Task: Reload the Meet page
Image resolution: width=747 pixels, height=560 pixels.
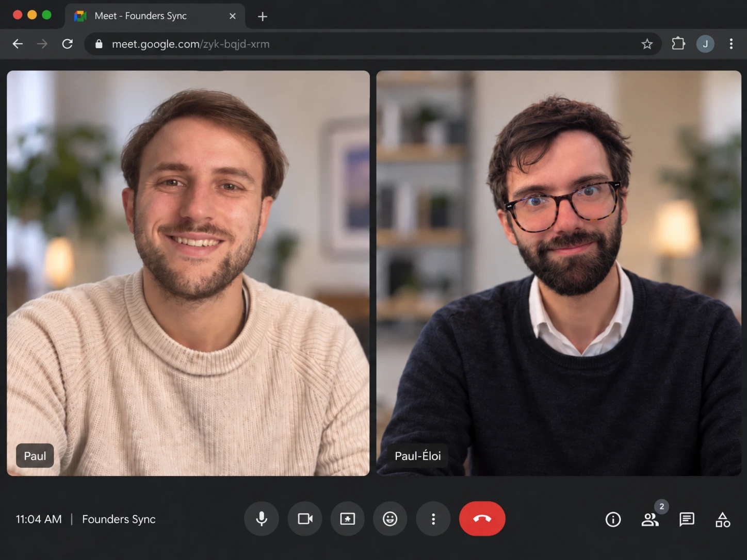Action: tap(68, 44)
